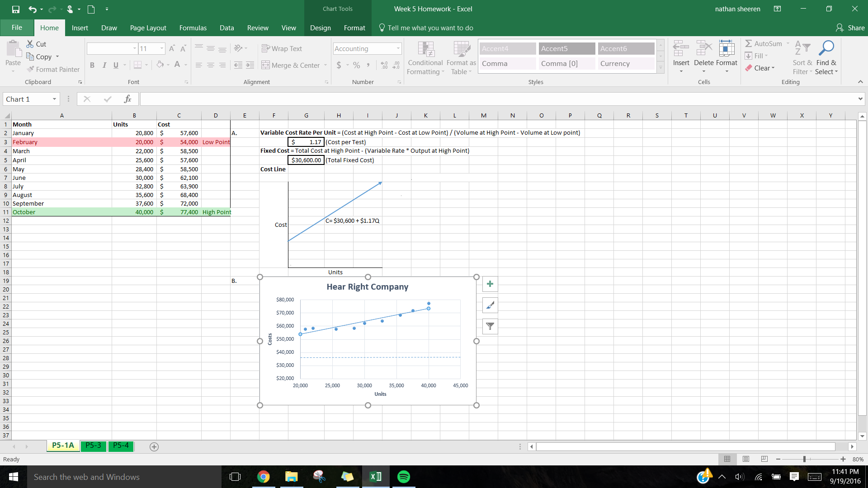Enable Wrap Text for the selection
Screen dimensions: 868x488
tap(282, 48)
